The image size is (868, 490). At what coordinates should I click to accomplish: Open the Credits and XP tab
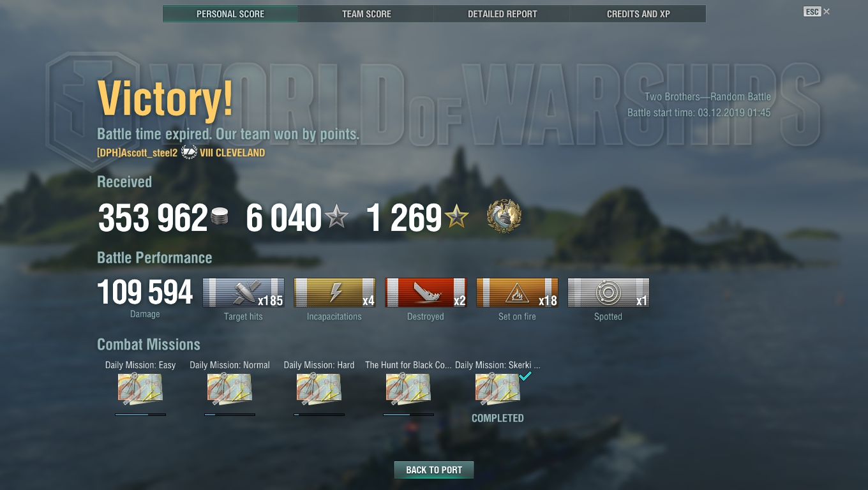click(638, 13)
